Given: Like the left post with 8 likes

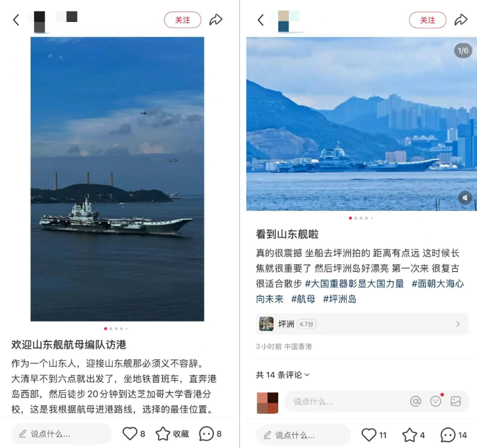Looking at the screenshot, I should (x=130, y=434).
